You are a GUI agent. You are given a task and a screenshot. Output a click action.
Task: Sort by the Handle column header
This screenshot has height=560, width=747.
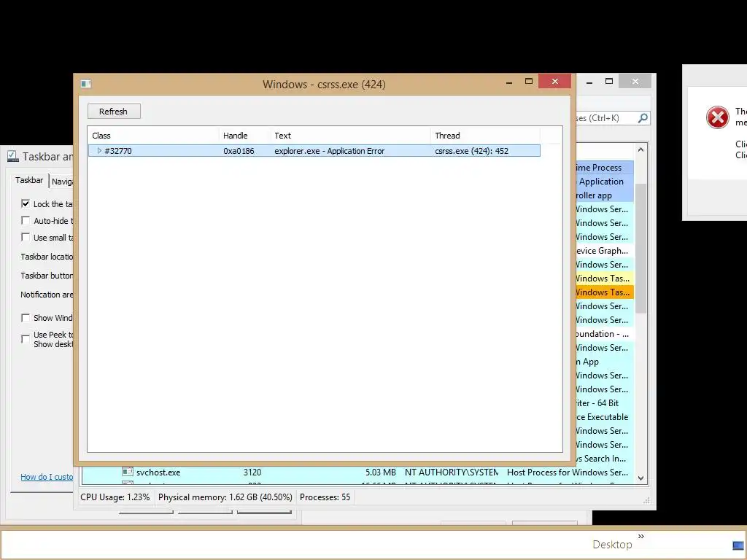coord(244,136)
